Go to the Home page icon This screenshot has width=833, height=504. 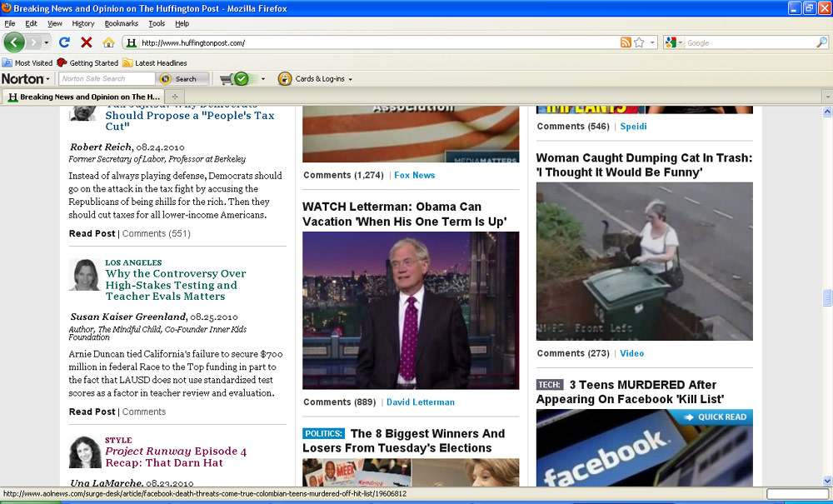[x=108, y=42]
